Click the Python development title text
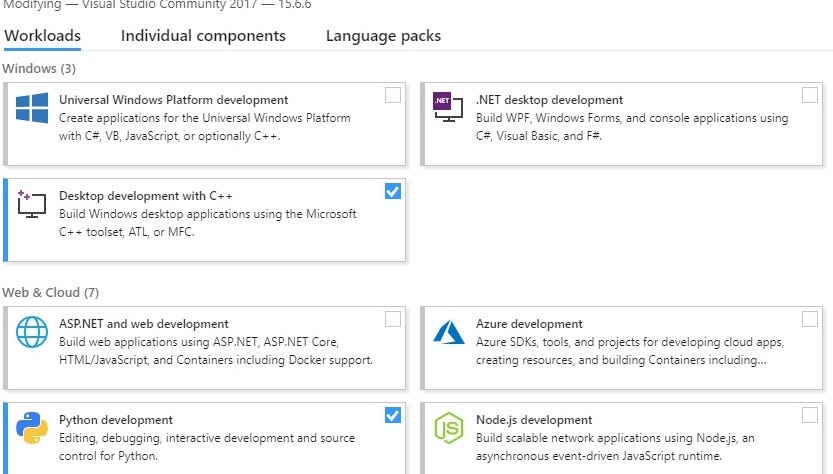Screen dimensions: 833x474 coord(116,420)
